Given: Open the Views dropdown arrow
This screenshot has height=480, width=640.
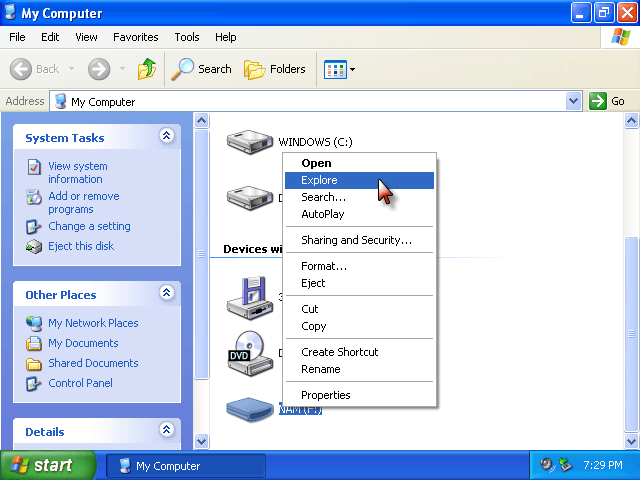Looking at the screenshot, I should (x=353, y=69).
